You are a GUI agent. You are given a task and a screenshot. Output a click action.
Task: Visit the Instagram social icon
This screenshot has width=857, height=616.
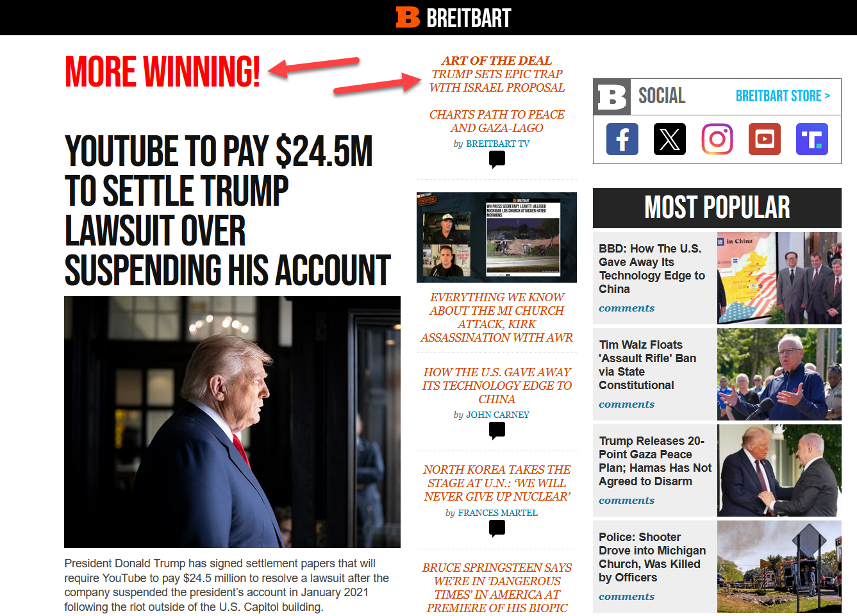pos(717,139)
